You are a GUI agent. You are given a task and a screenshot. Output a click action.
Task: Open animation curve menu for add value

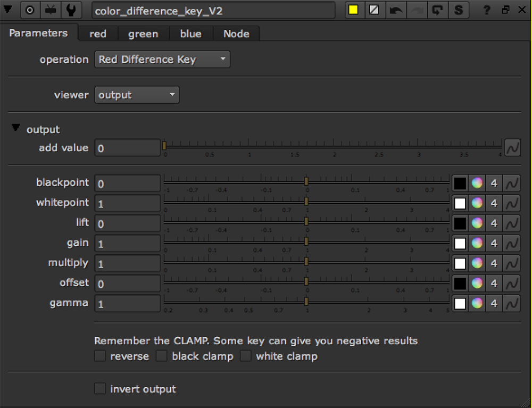(512, 148)
